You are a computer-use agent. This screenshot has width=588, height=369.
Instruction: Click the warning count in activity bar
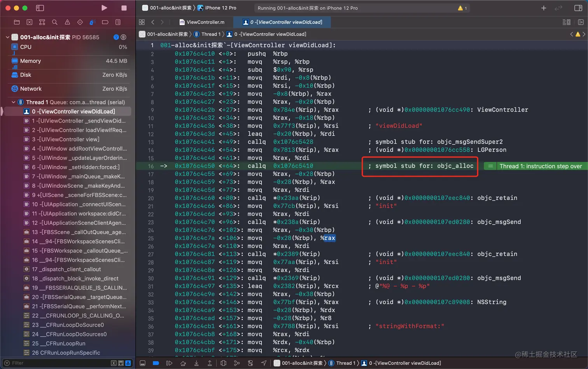462,8
